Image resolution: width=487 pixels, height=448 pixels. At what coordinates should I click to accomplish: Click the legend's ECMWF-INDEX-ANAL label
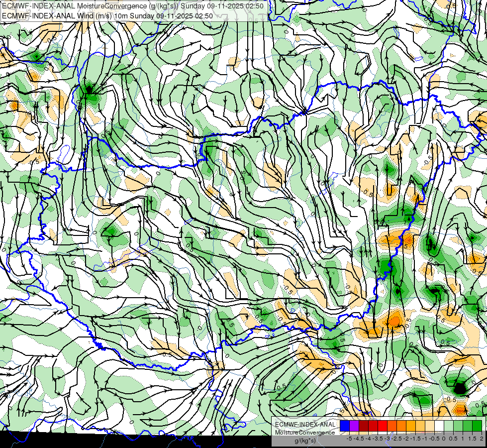coord(305,425)
